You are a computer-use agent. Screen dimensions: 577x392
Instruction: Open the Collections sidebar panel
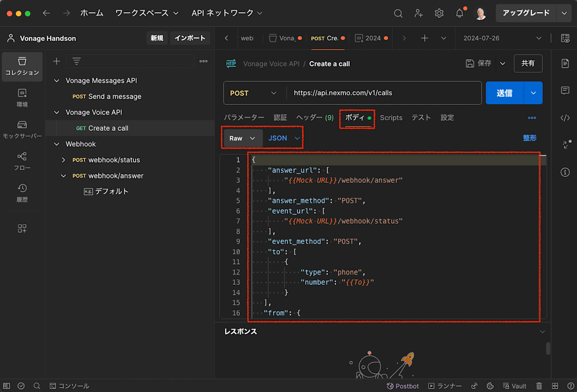coord(22,66)
